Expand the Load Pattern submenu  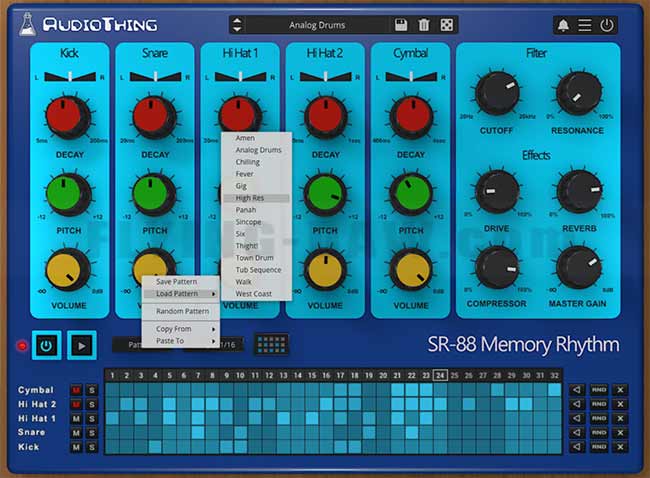[x=181, y=294]
